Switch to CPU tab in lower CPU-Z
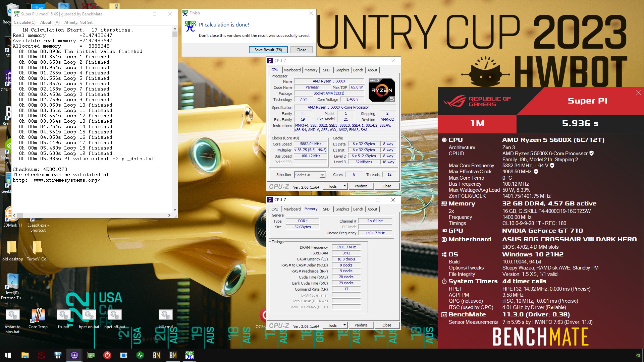 coord(275,209)
